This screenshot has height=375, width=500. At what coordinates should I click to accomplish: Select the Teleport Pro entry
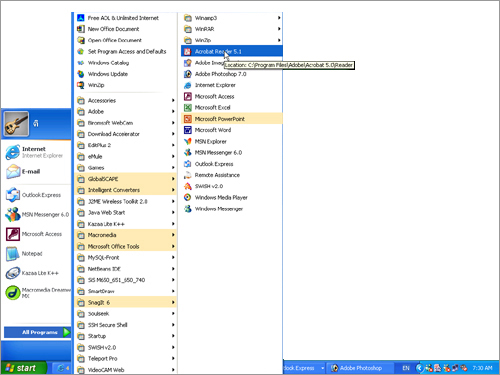coord(125,359)
